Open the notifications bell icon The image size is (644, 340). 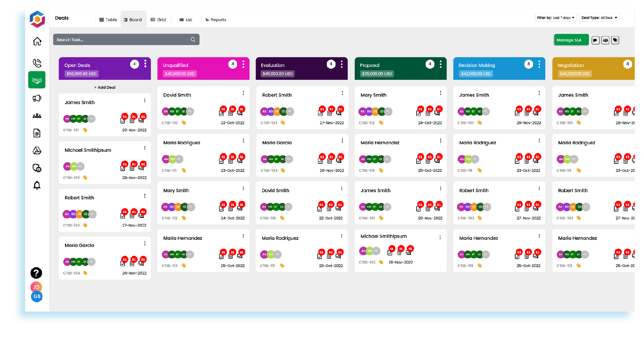[x=37, y=185]
